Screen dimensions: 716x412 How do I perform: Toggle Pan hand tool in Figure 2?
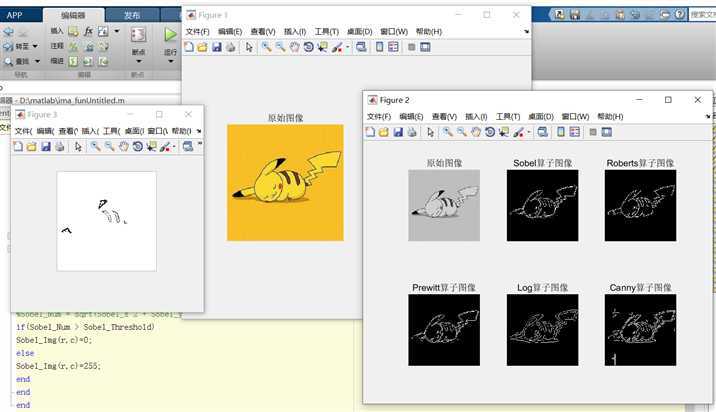click(476, 132)
